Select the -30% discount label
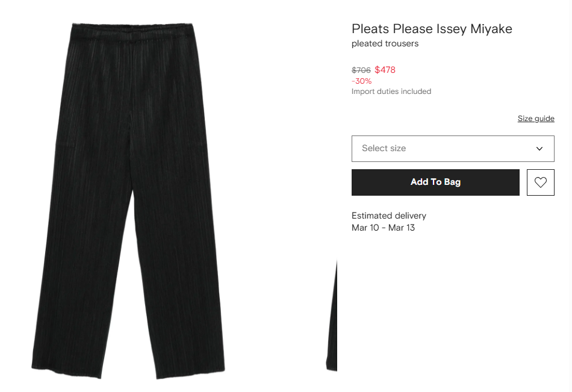 tap(361, 81)
